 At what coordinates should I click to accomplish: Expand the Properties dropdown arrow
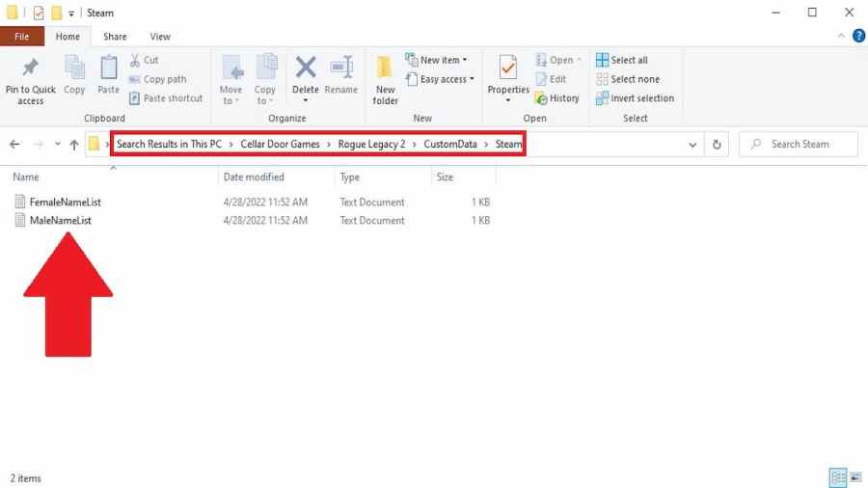[x=508, y=100]
